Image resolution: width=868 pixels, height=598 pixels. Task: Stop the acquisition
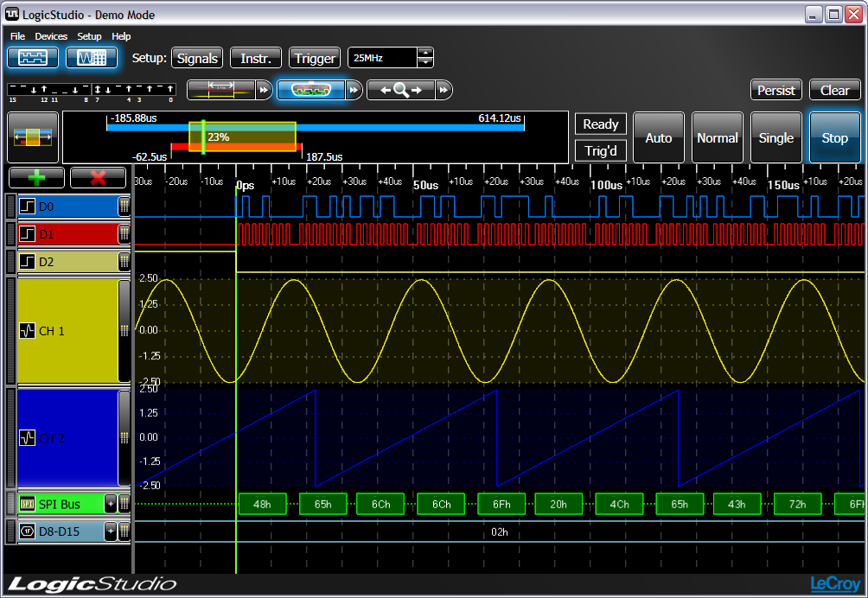click(835, 137)
